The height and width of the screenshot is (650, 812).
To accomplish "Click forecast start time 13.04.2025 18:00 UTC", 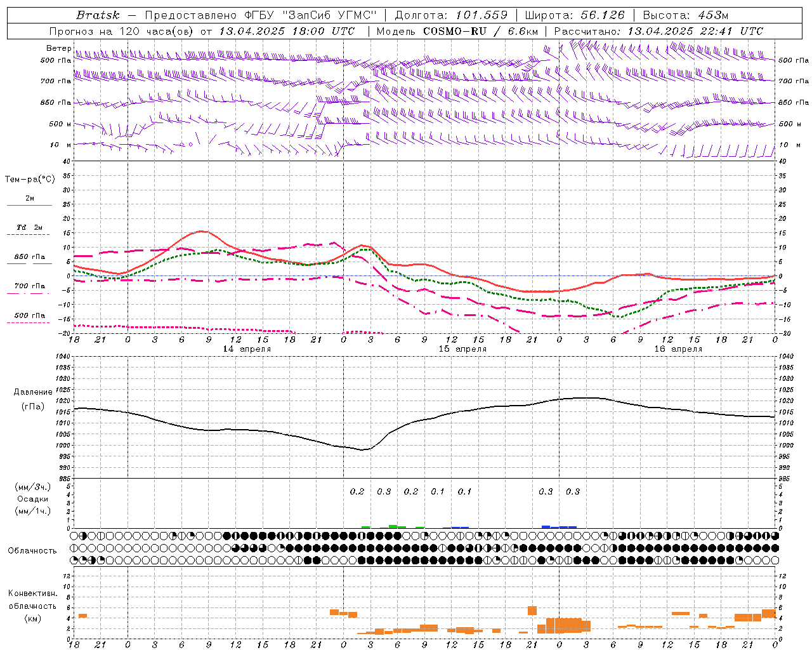I will click(287, 31).
